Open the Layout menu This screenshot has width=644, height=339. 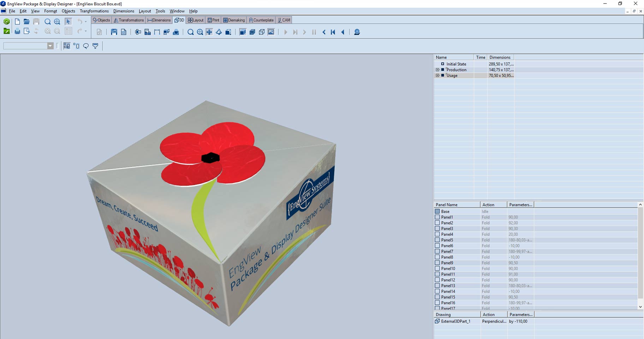click(x=145, y=11)
